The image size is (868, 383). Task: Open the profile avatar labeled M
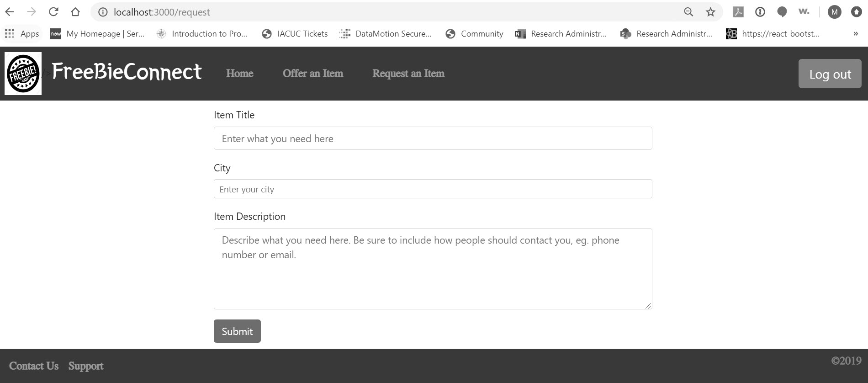(835, 12)
